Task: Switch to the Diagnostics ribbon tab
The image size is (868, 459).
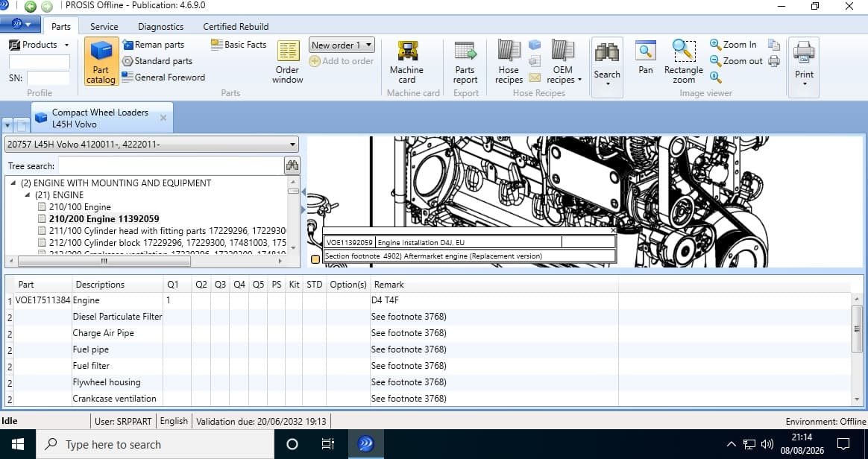Action: 160,27
